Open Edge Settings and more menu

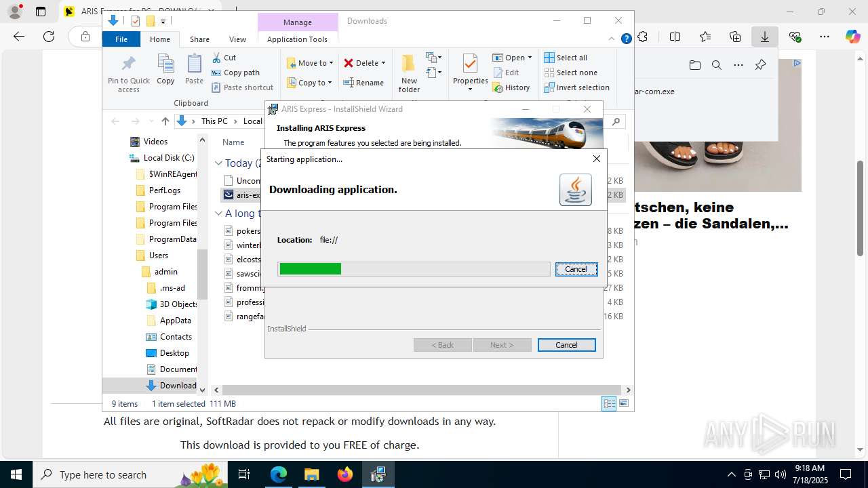point(825,37)
